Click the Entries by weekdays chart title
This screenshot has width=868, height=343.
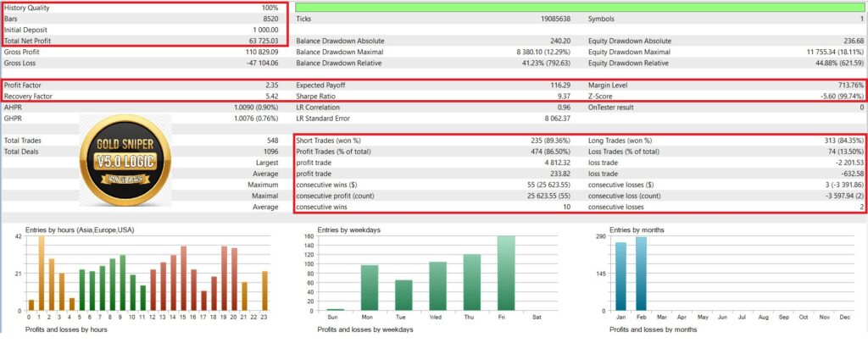coord(352,230)
